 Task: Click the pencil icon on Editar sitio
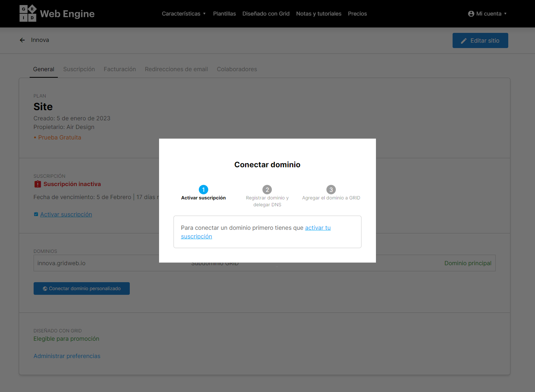pos(464,41)
